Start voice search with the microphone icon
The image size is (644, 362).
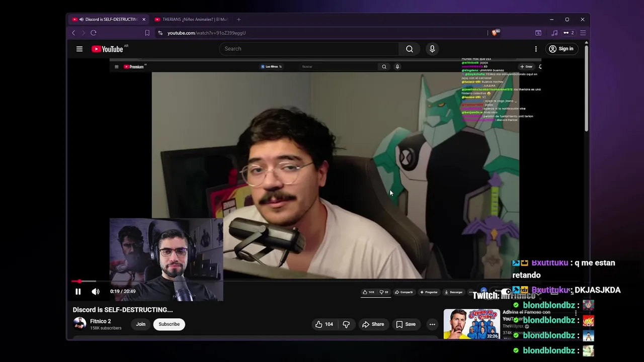click(x=432, y=49)
